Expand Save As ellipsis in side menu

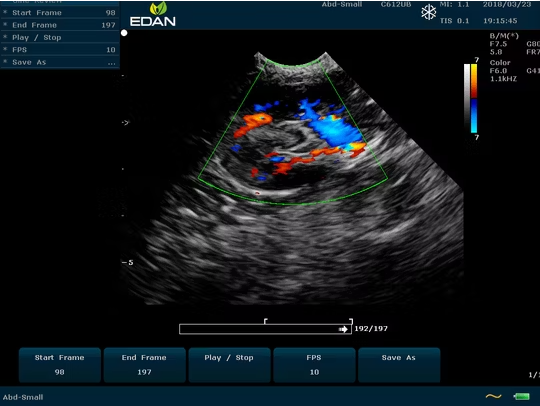coord(111,63)
